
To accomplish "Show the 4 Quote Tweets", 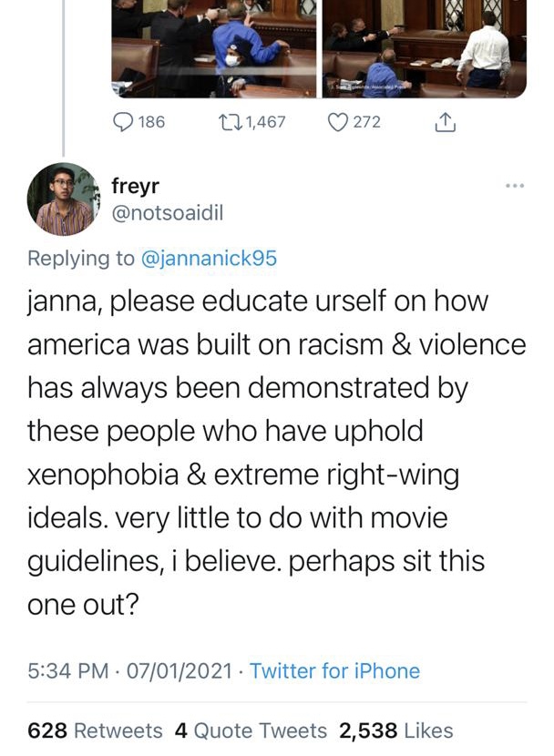I will 251,730.
